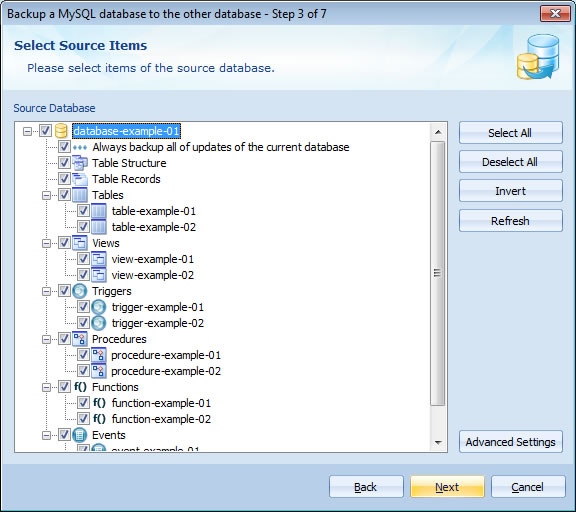
Task: Collapse the Procedures node
Action: [46, 339]
